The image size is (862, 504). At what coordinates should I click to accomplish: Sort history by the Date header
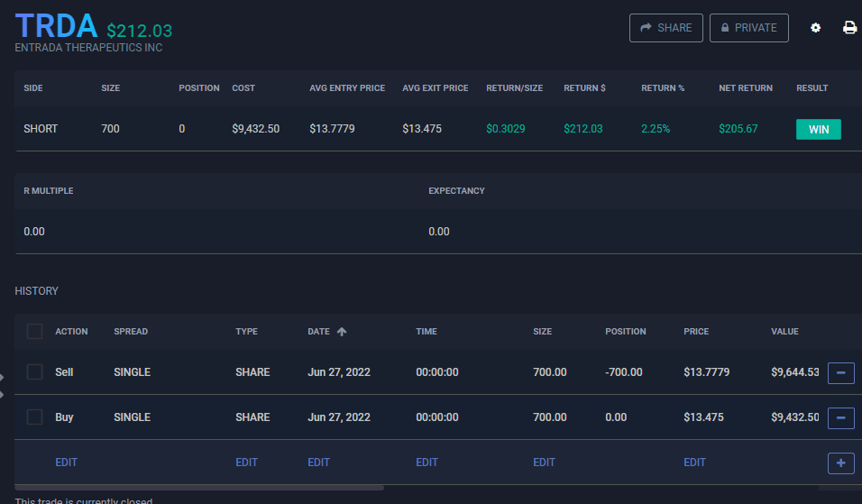[x=318, y=332]
